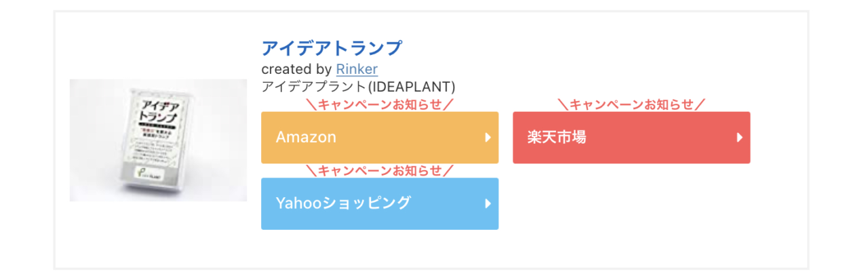868x280 pixels.
Task: Click the アイデアプラント(IDEAPLANT) maker name
Action: coord(358,87)
